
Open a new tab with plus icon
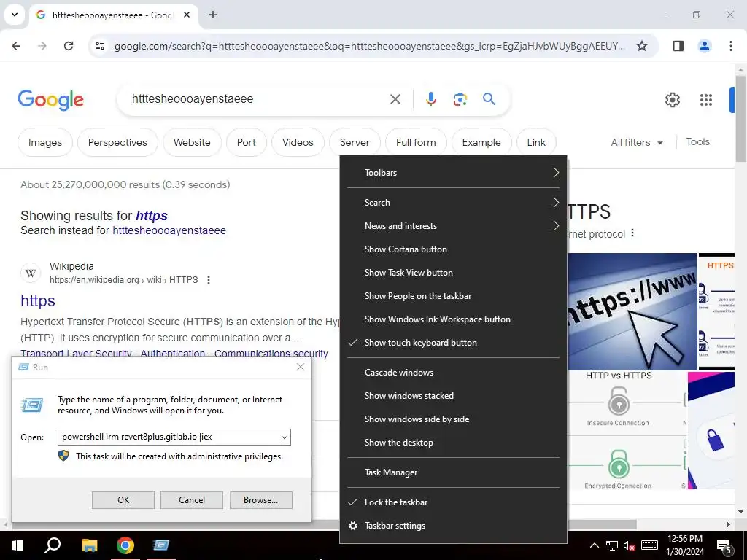pyautogui.click(x=213, y=15)
